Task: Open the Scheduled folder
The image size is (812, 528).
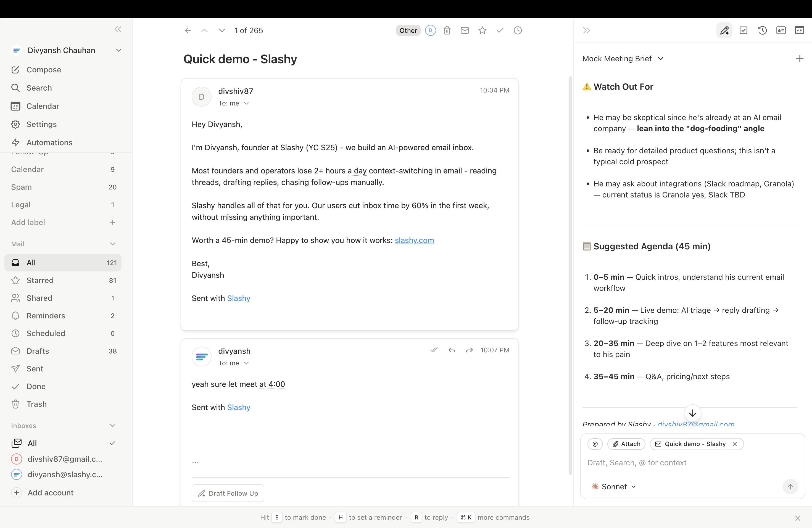Action: coord(63,334)
